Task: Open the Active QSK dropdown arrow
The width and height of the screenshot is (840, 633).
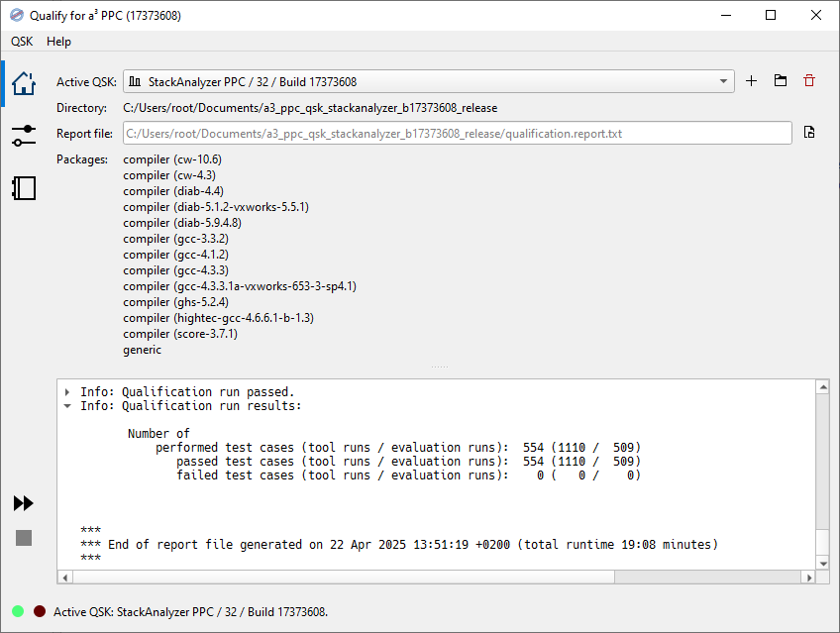Action: [x=723, y=81]
